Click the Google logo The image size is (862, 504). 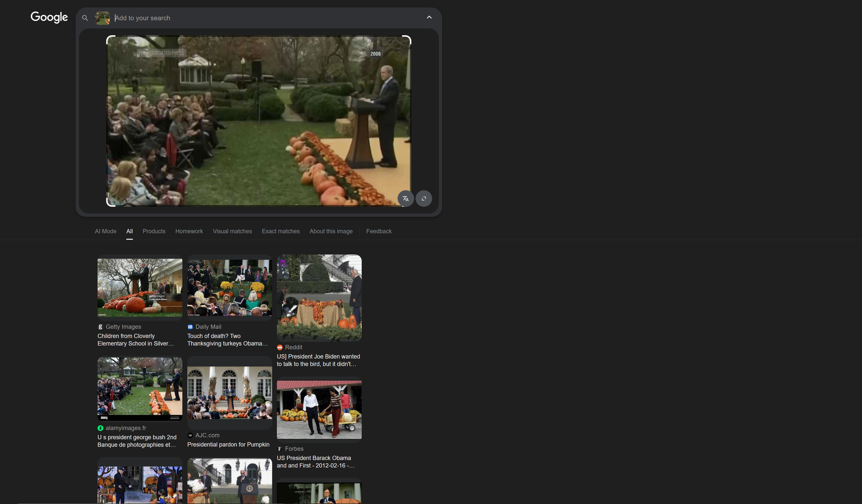tap(49, 17)
